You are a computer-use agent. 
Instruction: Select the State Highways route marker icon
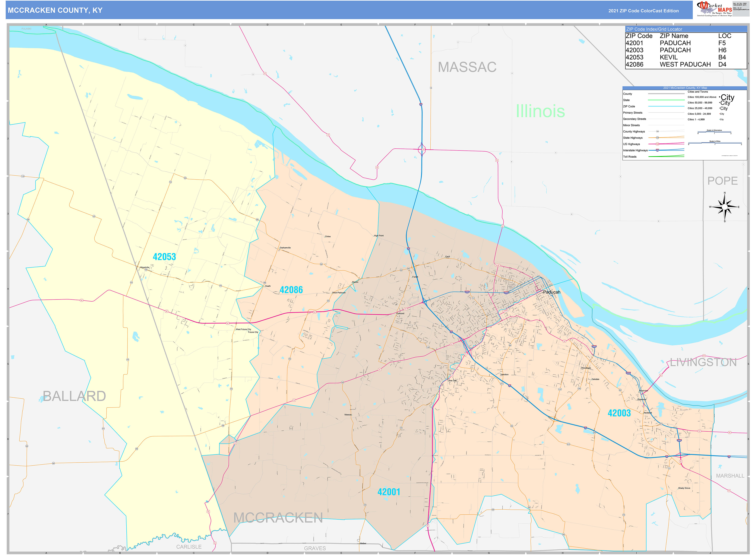pos(657,138)
